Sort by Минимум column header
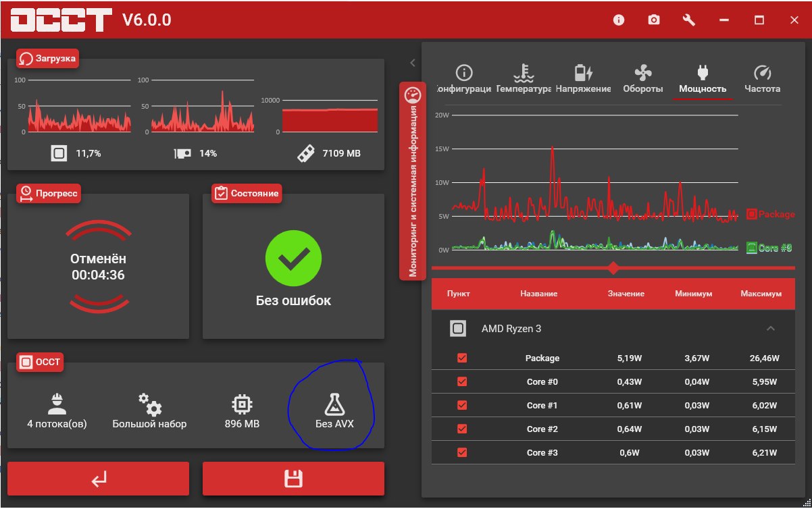Viewport: 812px width, 509px height. tap(693, 294)
